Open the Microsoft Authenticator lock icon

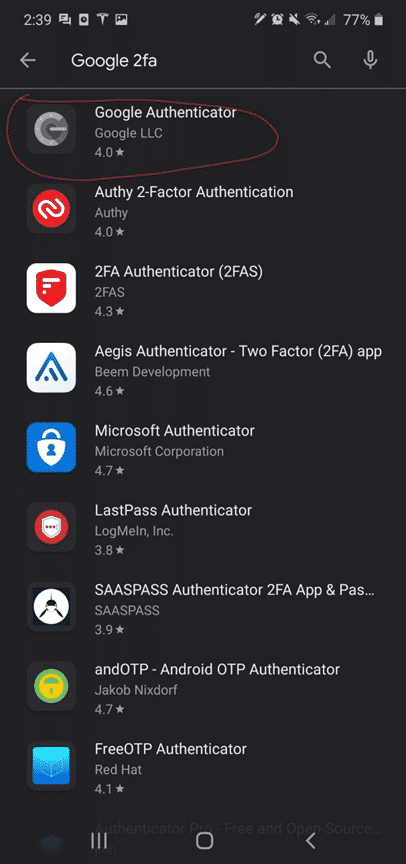tap(51, 447)
